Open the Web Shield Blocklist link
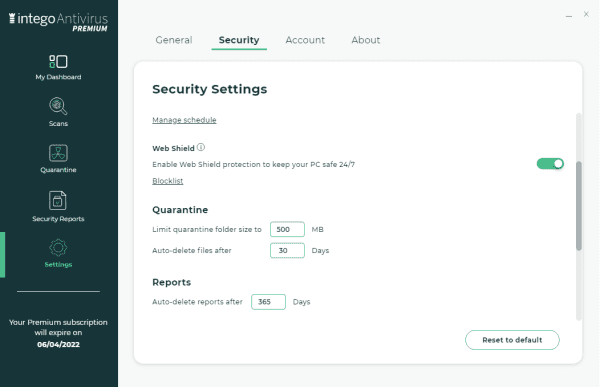This screenshot has height=387, width=600. [x=168, y=181]
